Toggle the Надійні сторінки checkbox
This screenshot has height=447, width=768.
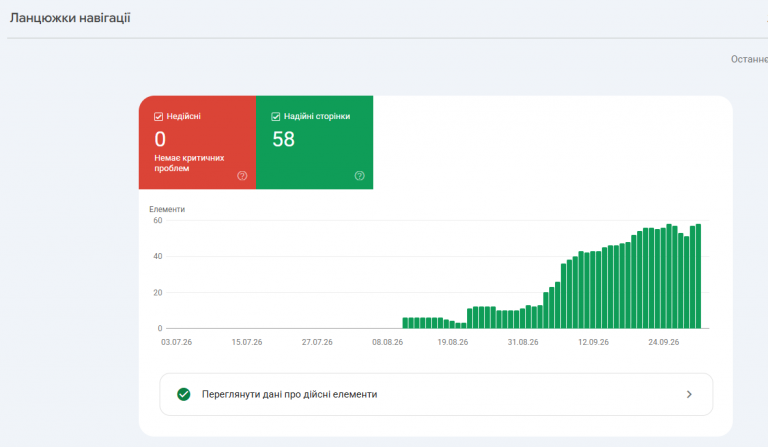pyautogui.click(x=276, y=117)
